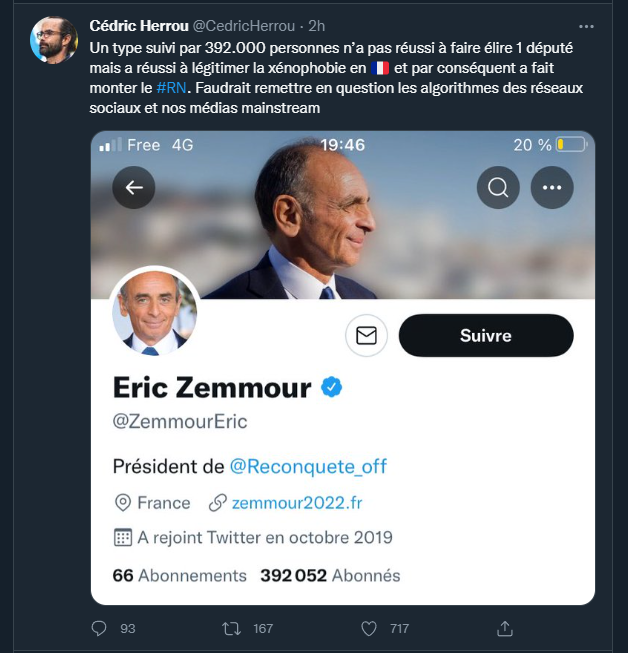Open @Reconquete_off mention link
This screenshot has height=653, width=628.
[308, 466]
